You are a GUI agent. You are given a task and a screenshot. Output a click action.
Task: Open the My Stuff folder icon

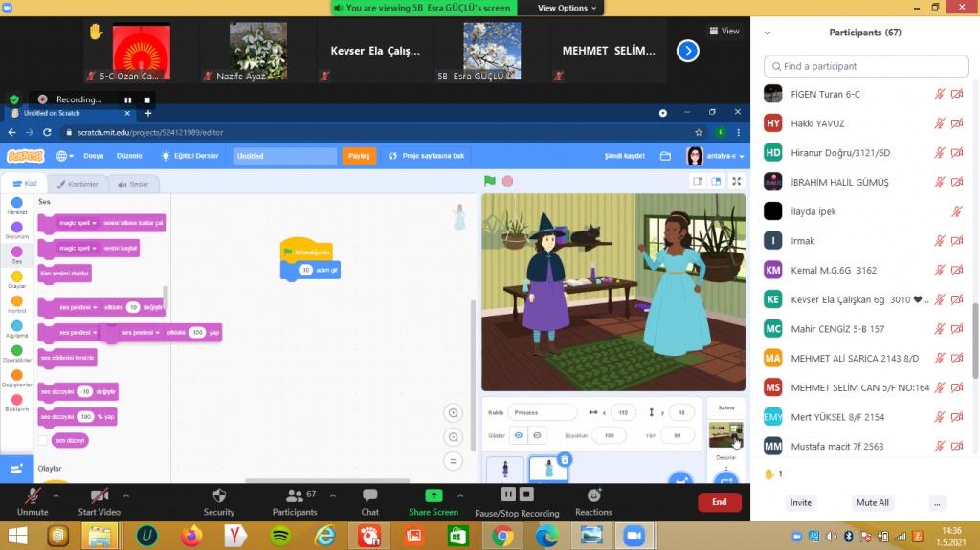[x=666, y=156]
